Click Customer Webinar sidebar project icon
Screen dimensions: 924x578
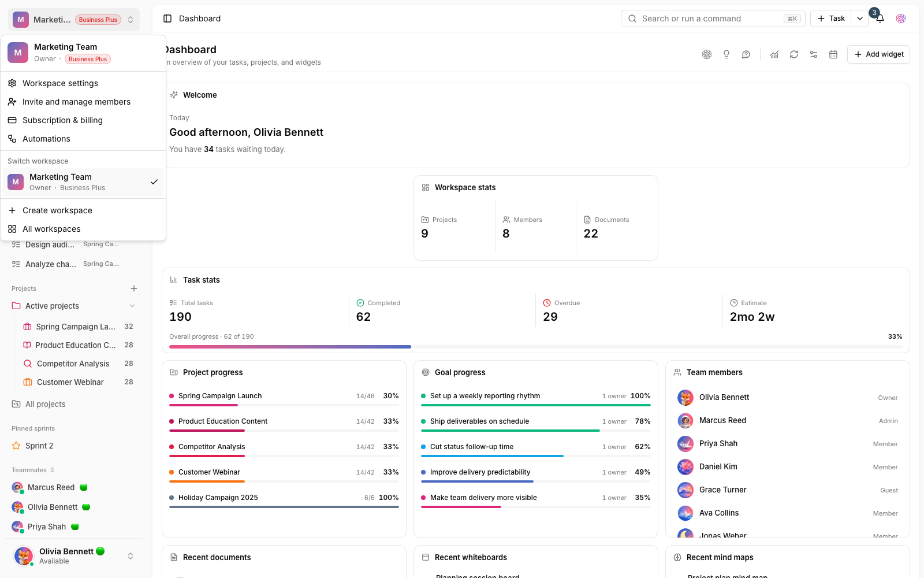click(28, 382)
